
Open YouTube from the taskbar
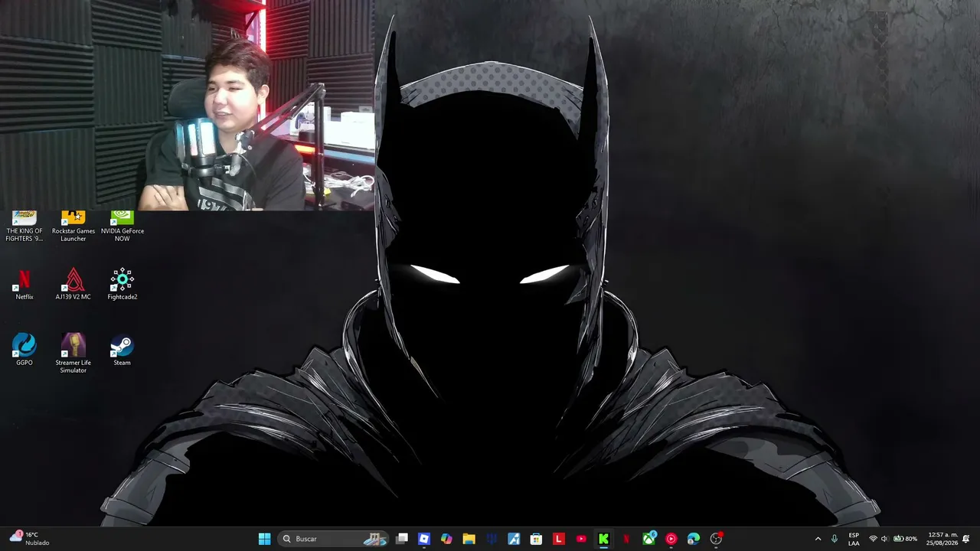click(x=581, y=539)
